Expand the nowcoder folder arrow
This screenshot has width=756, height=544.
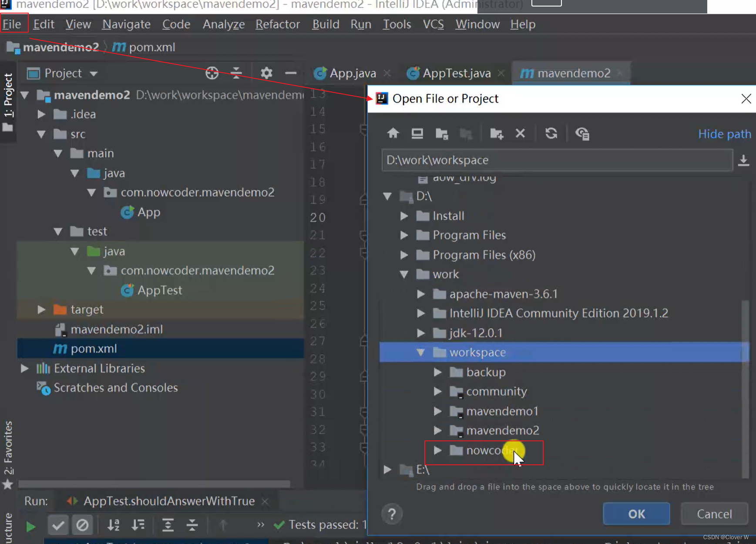pos(438,450)
